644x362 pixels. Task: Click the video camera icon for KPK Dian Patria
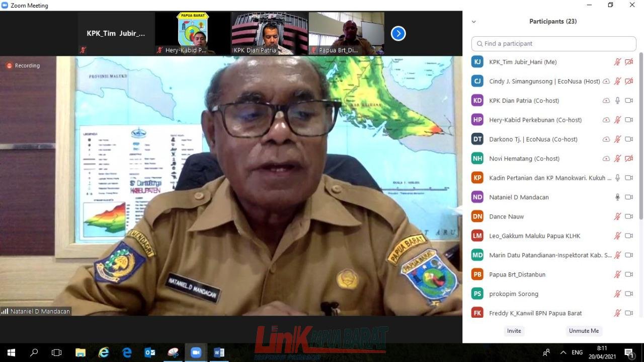[x=628, y=101]
